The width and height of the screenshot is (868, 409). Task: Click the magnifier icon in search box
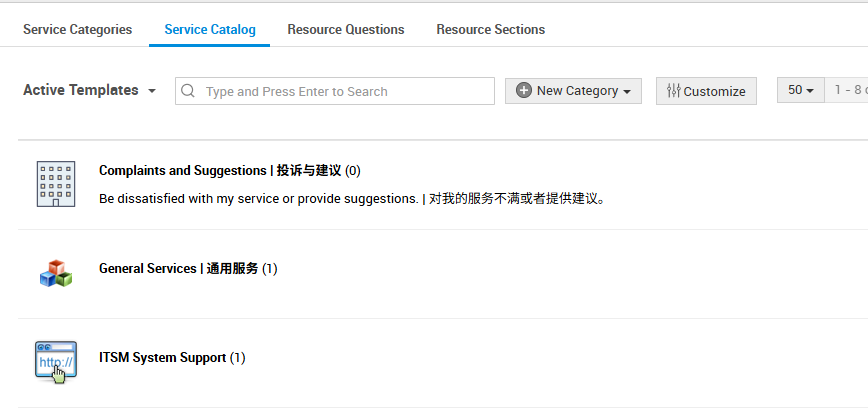coord(188,91)
